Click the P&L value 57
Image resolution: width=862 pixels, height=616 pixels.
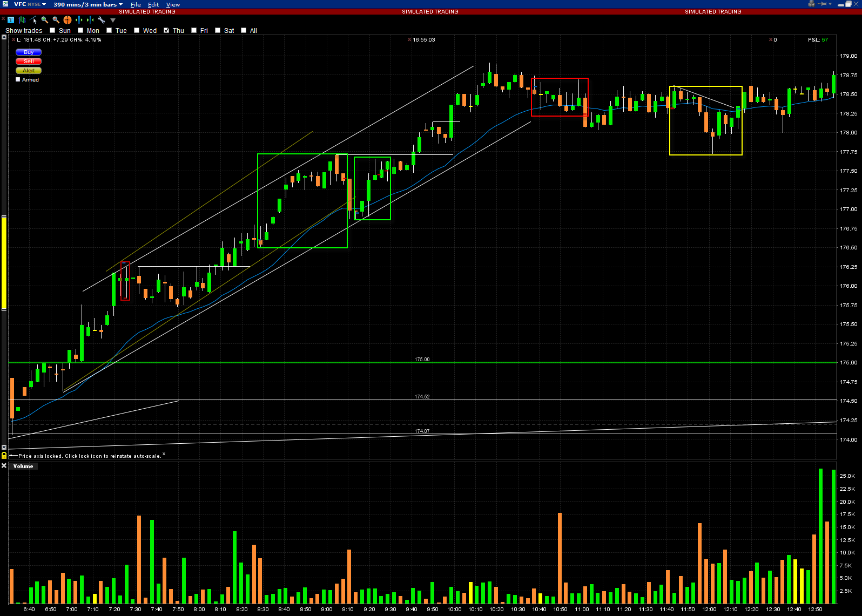point(825,39)
